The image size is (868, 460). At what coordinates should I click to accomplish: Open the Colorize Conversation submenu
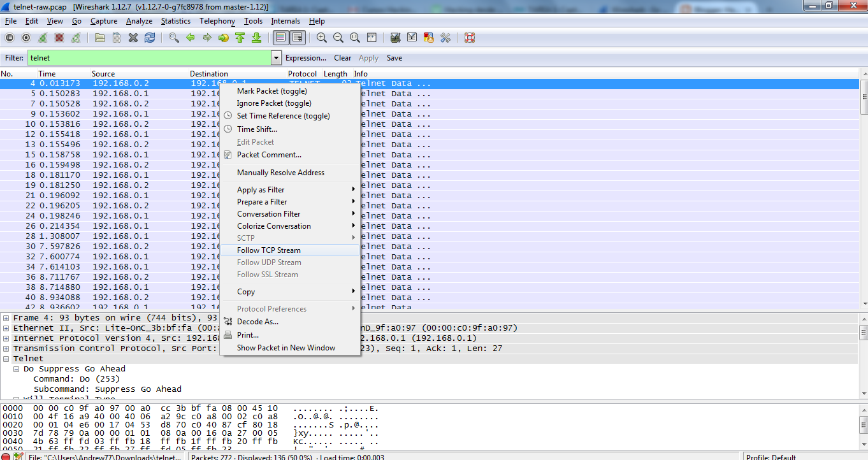[290, 226]
